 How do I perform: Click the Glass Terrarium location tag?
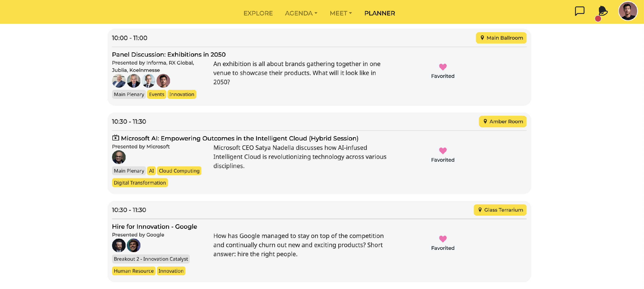coord(500,210)
